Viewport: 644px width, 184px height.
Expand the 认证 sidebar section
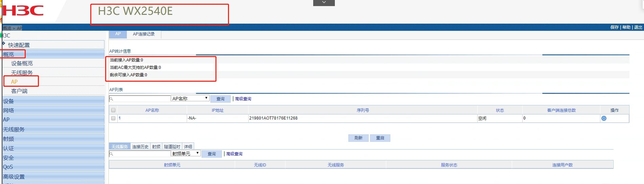[53, 148]
